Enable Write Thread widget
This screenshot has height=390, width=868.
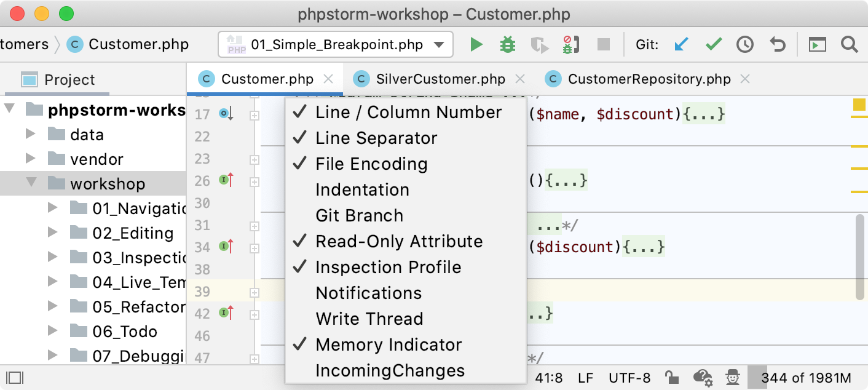tap(406, 319)
